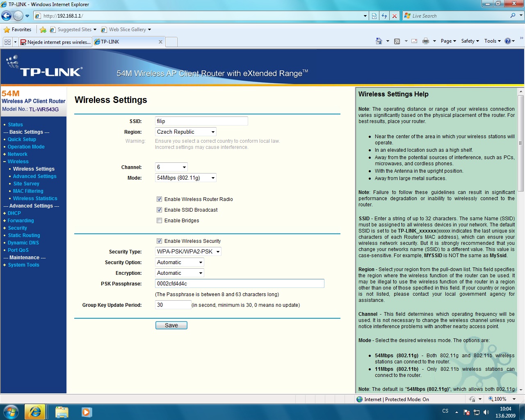Click Internet Explorer taskbar icon
525x420 pixels.
[35, 412]
